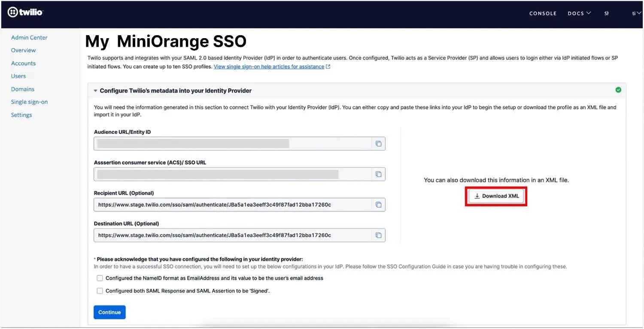Copy the Recipient URL value

[378, 205]
